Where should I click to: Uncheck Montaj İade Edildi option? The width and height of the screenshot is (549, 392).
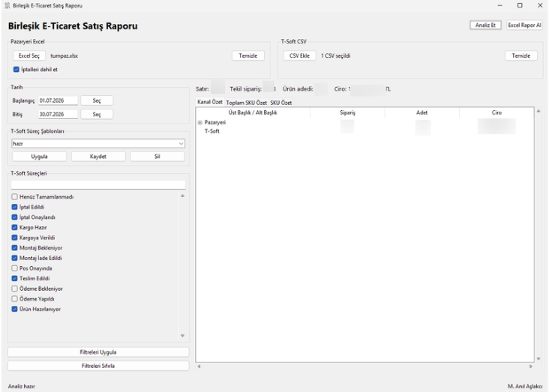click(x=14, y=258)
